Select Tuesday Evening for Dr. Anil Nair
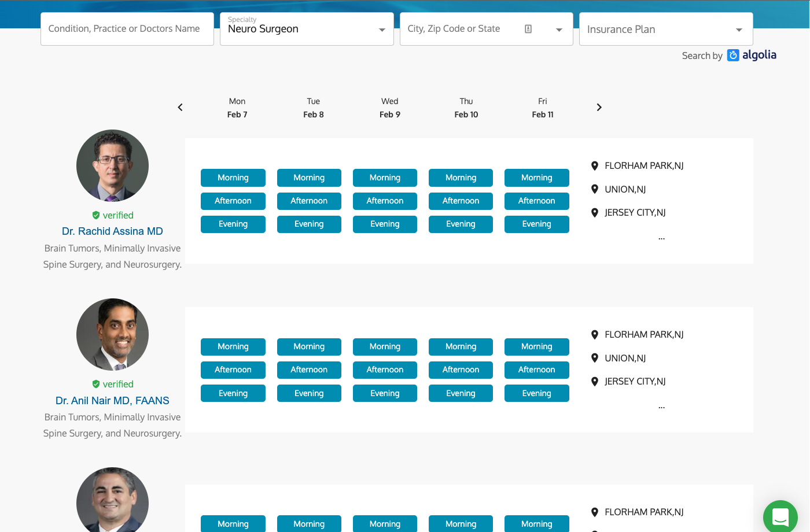This screenshot has height=532, width=810. [309, 393]
